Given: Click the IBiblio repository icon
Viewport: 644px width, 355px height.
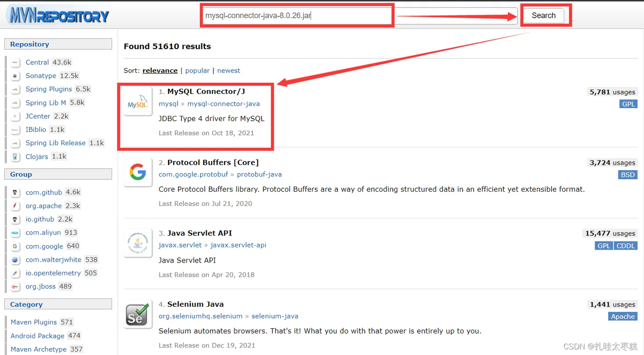Looking at the screenshot, I should (16, 130).
